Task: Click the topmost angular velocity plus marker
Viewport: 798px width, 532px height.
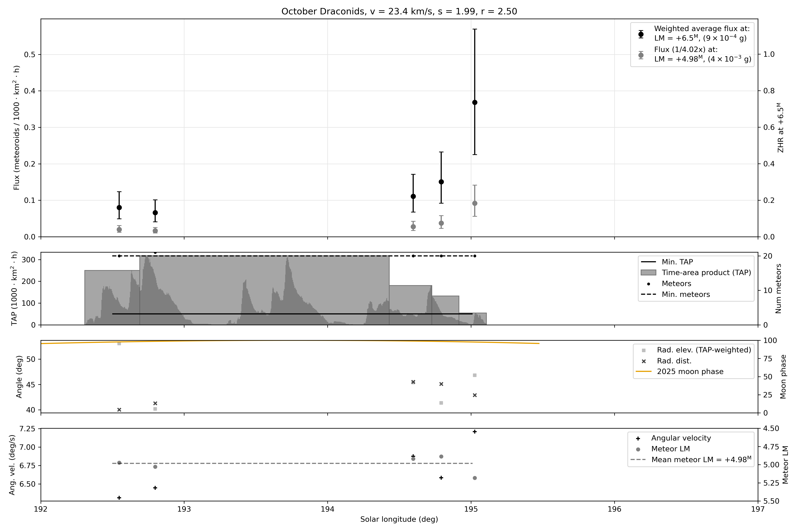Action: click(x=475, y=432)
